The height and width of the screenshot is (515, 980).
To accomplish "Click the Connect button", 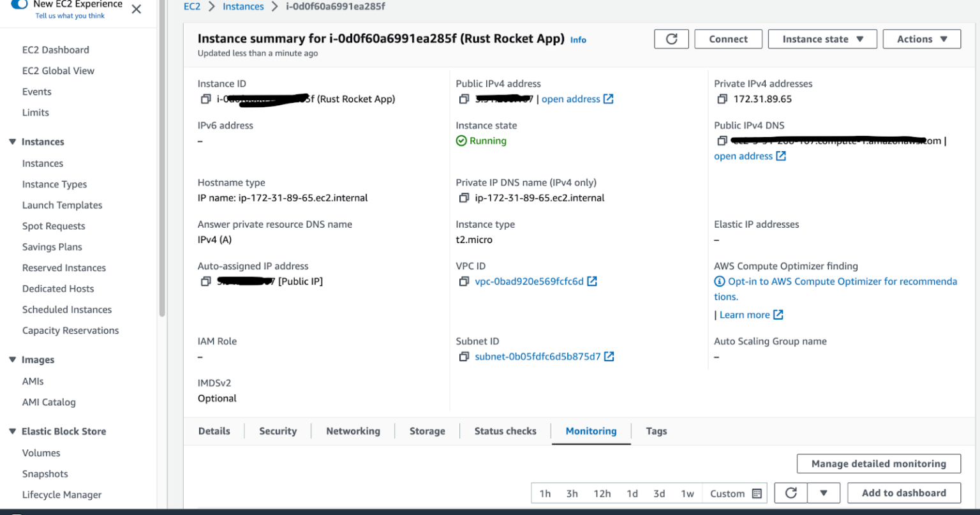I will point(728,39).
